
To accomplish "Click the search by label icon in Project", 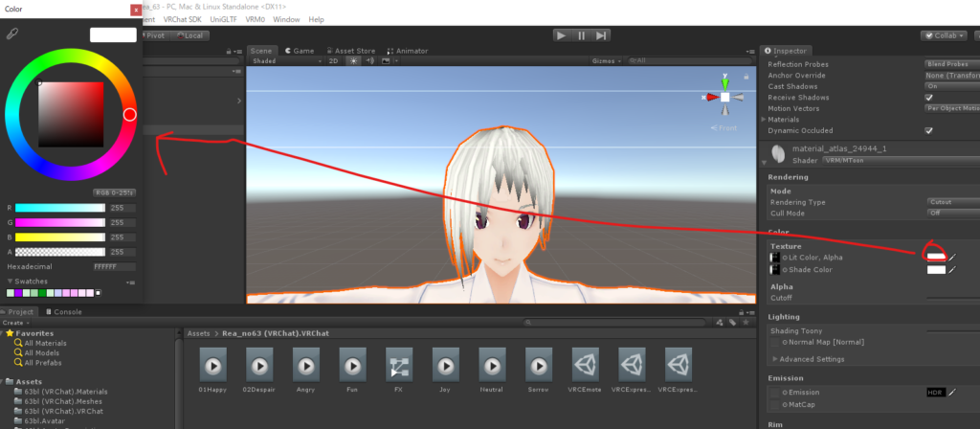I will pos(731,322).
